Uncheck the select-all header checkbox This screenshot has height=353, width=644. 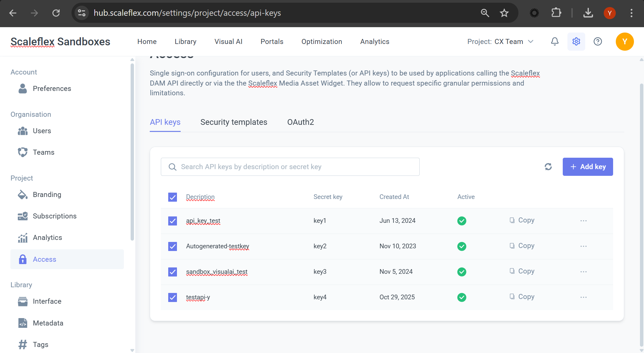173,197
